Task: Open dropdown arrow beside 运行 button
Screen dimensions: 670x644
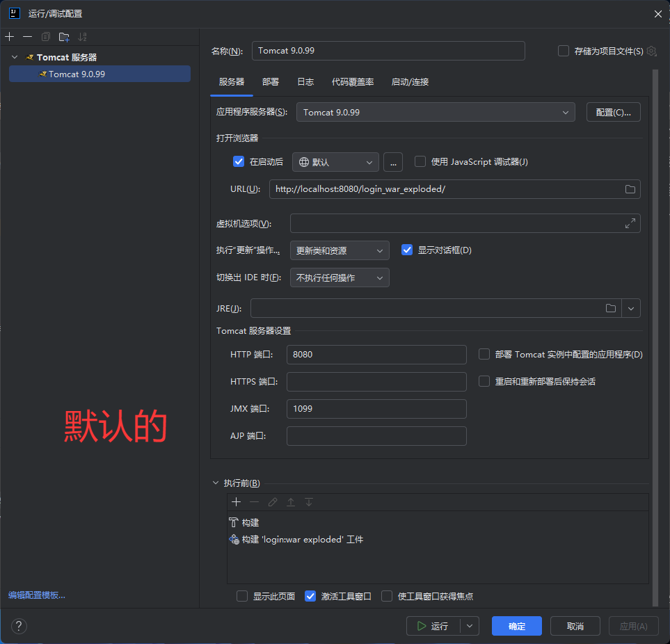Action: [470, 627]
